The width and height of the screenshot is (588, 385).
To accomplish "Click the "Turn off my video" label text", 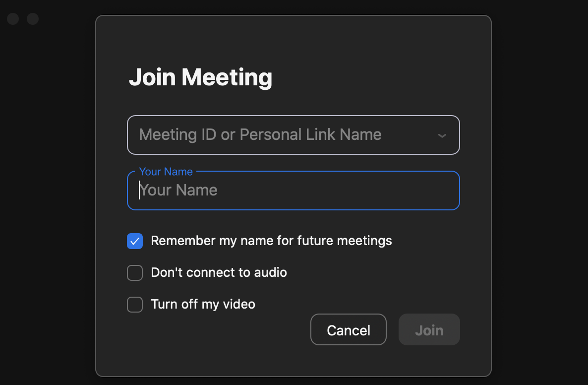I will [x=203, y=304].
